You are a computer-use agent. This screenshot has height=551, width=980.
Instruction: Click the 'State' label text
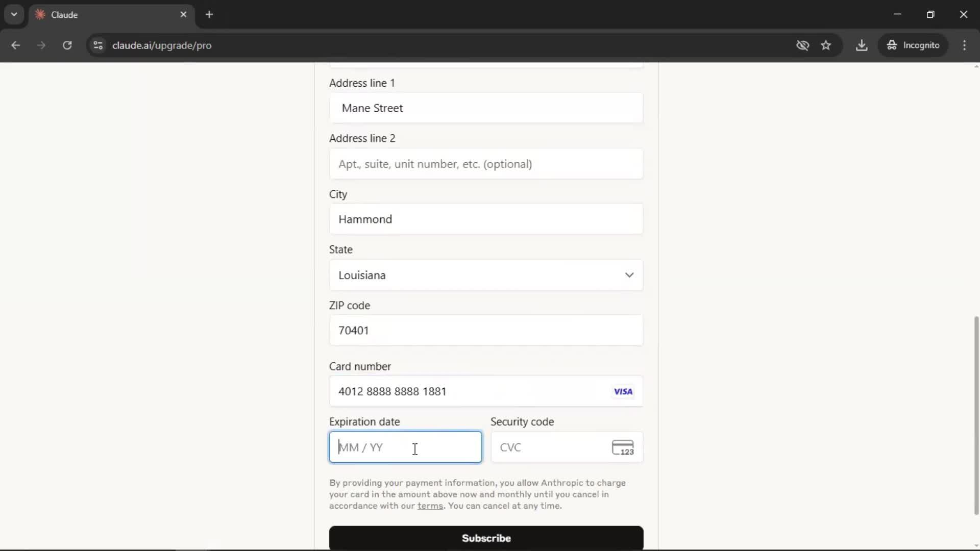tap(341, 249)
